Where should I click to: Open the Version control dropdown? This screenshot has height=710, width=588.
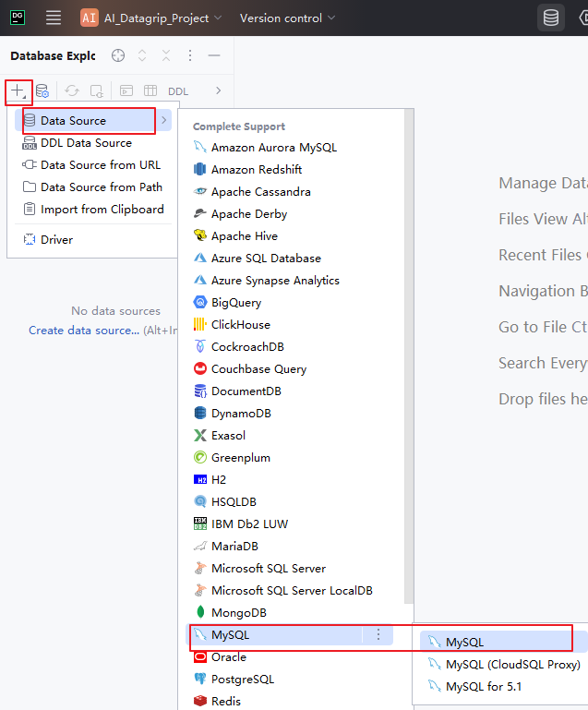coord(287,18)
